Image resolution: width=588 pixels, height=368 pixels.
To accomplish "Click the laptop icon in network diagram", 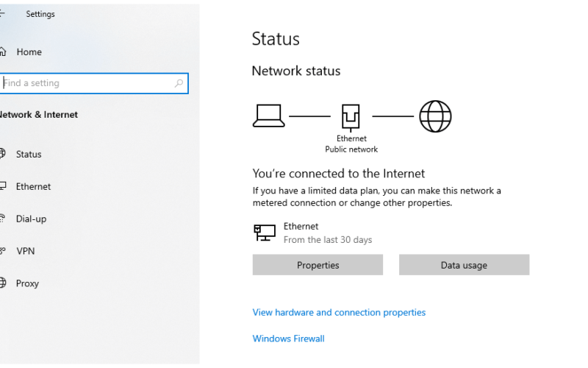I will click(268, 116).
